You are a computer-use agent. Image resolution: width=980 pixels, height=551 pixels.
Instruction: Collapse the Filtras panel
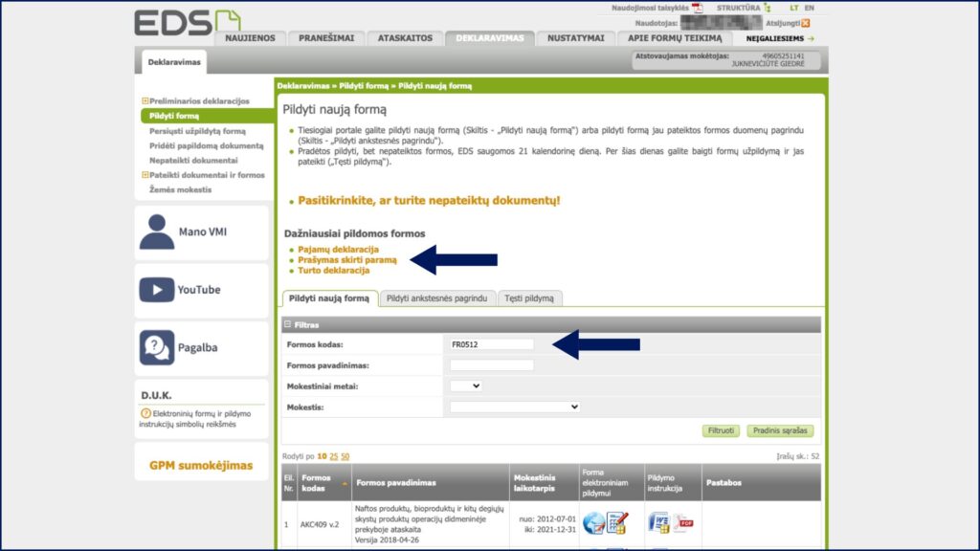pyautogui.click(x=287, y=325)
